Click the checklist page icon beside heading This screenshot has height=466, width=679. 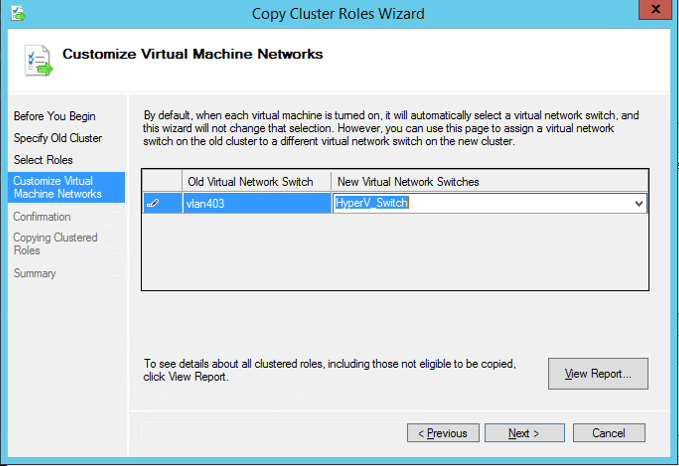pyautogui.click(x=38, y=61)
